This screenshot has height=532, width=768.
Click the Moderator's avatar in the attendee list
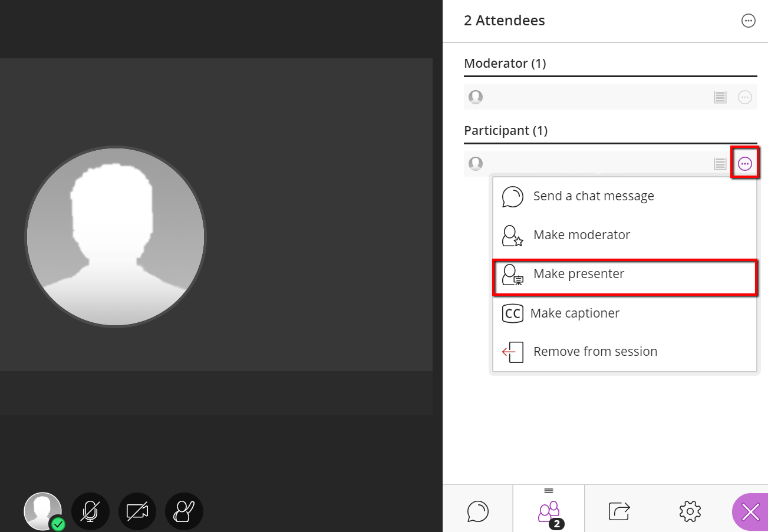tap(476, 97)
